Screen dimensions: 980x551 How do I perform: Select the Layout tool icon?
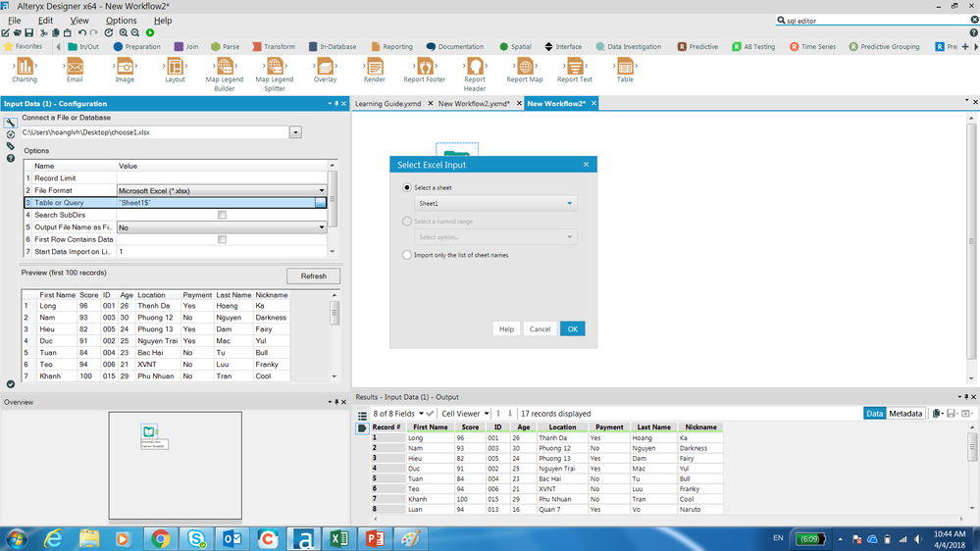click(175, 67)
